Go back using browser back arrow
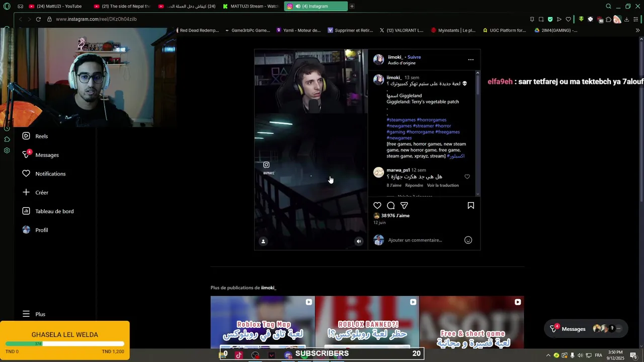 [20, 19]
